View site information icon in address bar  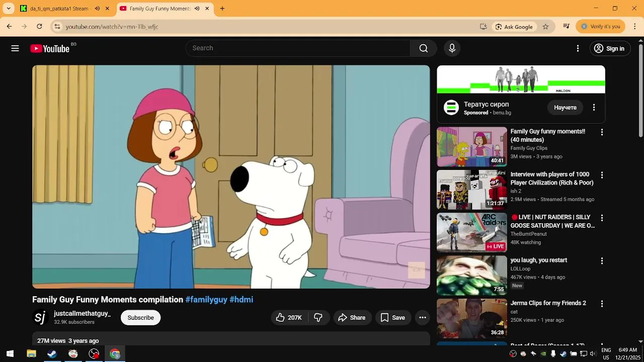(57, 27)
